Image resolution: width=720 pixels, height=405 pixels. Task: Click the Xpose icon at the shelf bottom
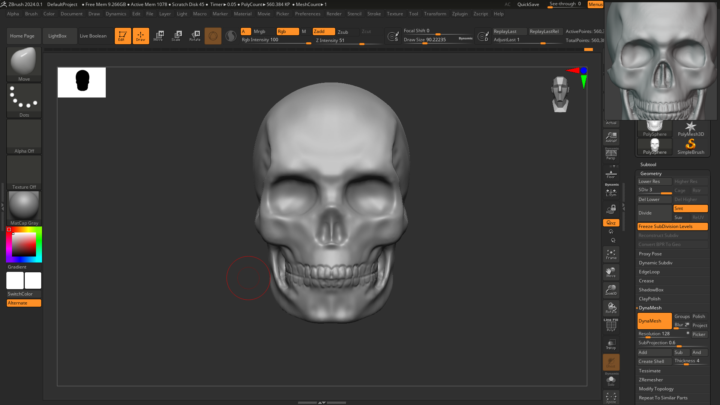coord(611,398)
